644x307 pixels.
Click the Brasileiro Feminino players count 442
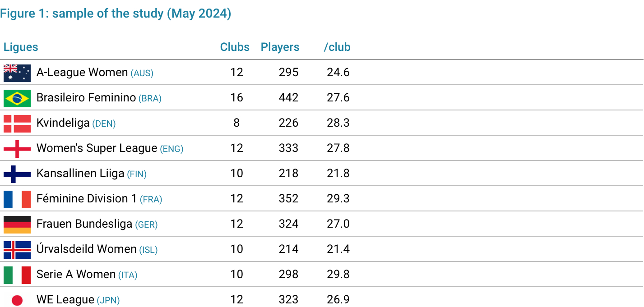(x=288, y=98)
